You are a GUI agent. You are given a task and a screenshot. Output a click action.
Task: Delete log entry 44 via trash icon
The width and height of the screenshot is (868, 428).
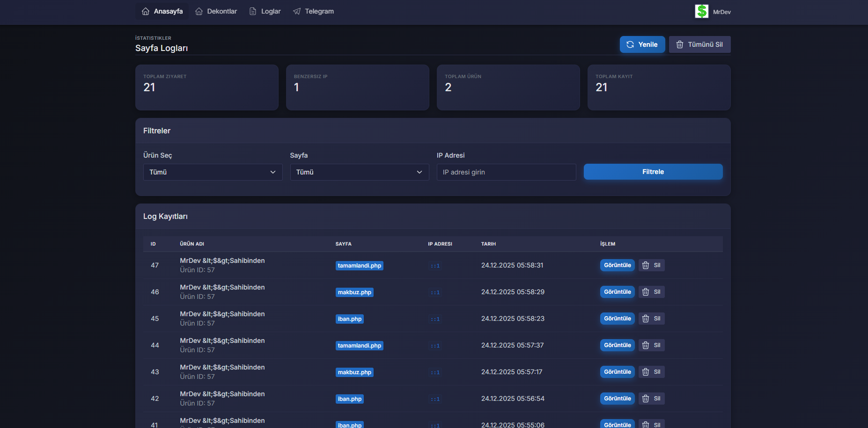coord(652,345)
